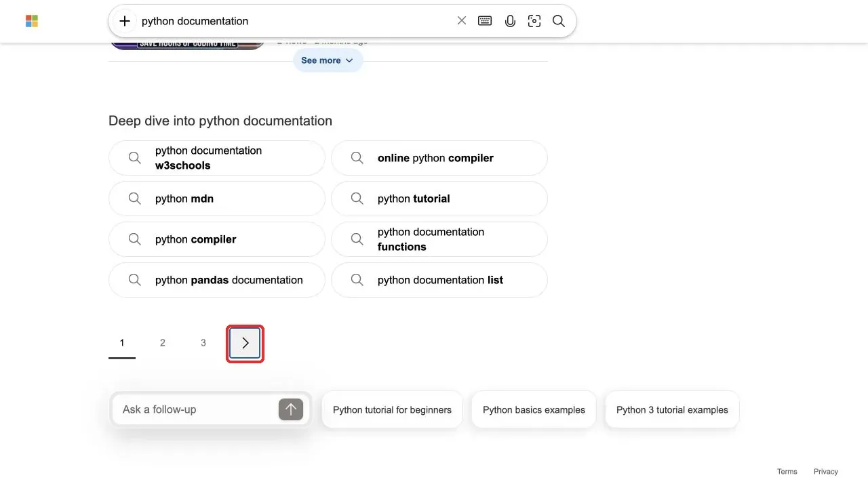Select python compiler related search
The height and width of the screenshot is (488, 868).
click(217, 239)
